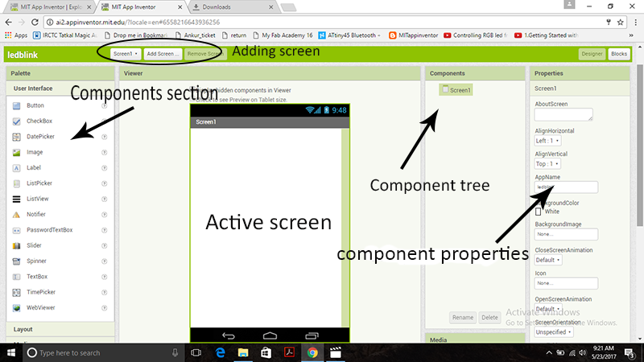The width and height of the screenshot is (644, 362).
Task: Select the Notifier warning icon
Action: 16,215
